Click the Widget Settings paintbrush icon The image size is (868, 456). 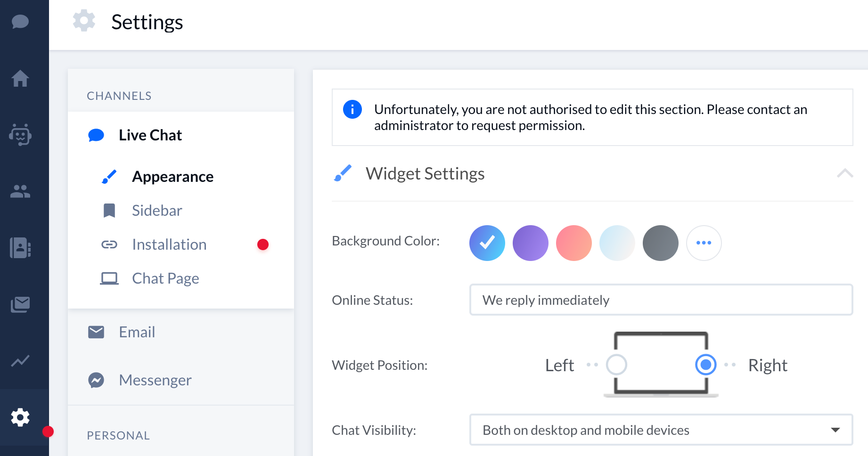(x=343, y=173)
